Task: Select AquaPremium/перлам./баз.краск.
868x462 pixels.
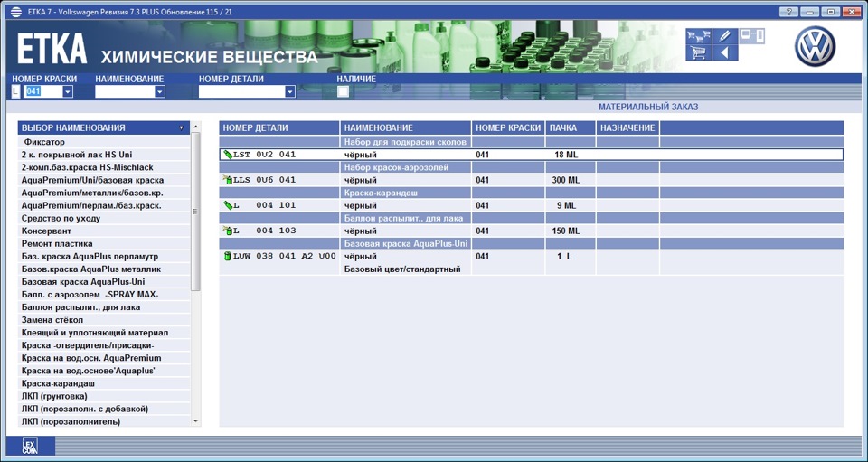Action: click(104, 206)
